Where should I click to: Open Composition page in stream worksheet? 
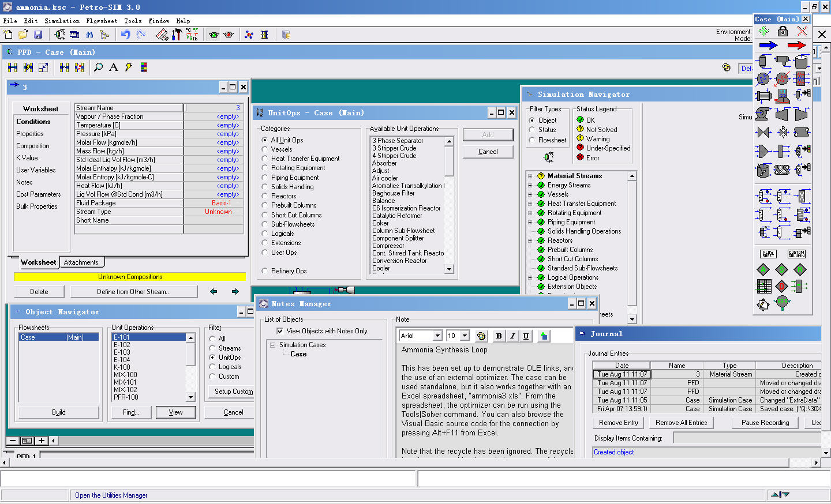pyautogui.click(x=33, y=146)
